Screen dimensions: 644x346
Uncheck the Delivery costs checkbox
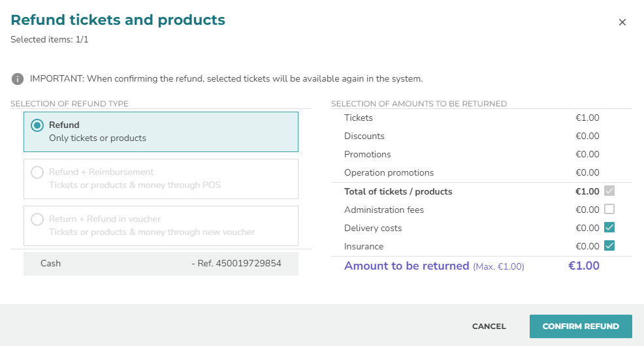[609, 227]
